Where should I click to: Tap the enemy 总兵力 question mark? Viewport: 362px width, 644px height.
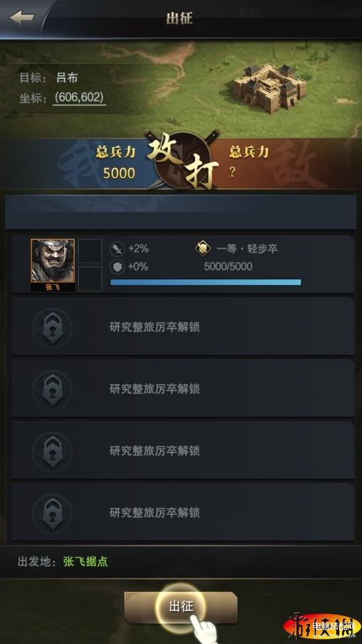(x=232, y=173)
